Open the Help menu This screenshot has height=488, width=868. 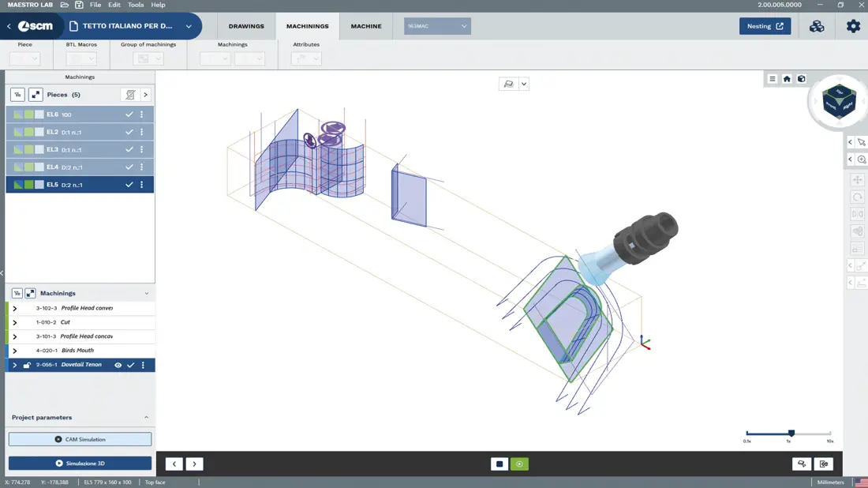[x=159, y=5]
